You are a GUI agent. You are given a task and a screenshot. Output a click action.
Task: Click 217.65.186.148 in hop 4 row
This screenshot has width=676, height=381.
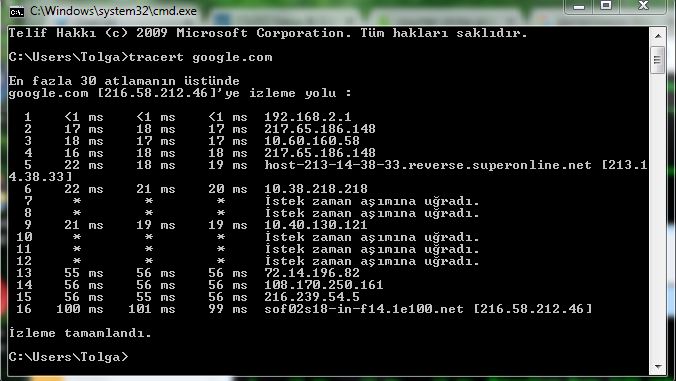click(320, 153)
